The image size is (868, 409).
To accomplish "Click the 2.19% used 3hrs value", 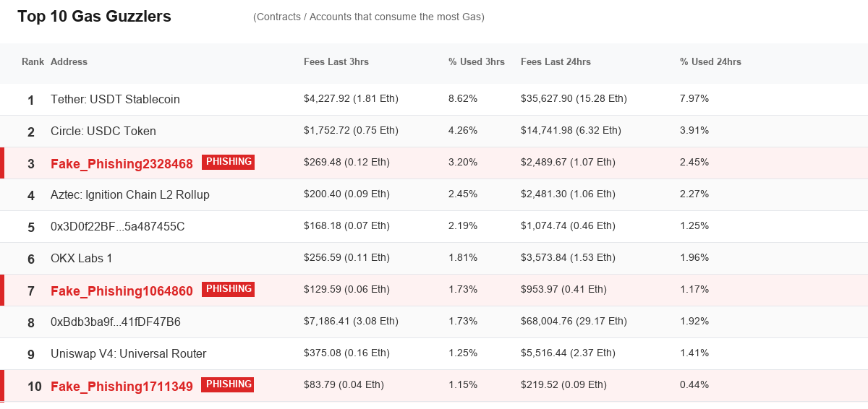I will [463, 225].
